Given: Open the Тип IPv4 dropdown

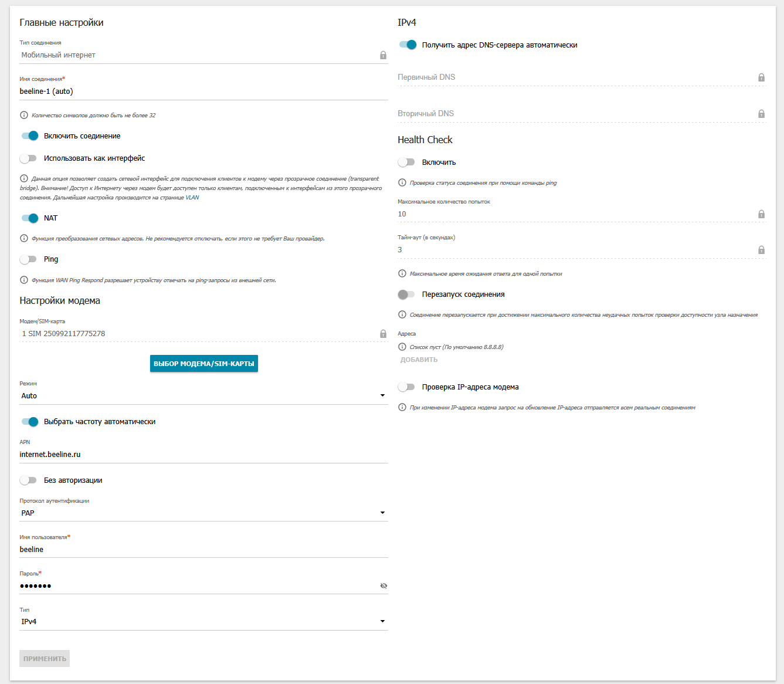Looking at the screenshot, I should [x=203, y=622].
